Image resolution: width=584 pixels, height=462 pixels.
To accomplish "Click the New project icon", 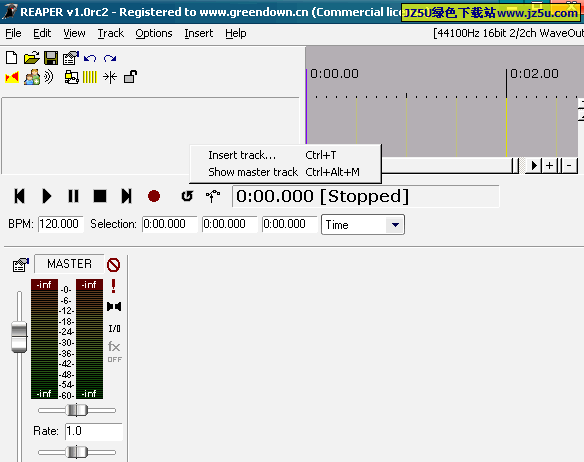I will pyautogui.click(x=12, y=58).
